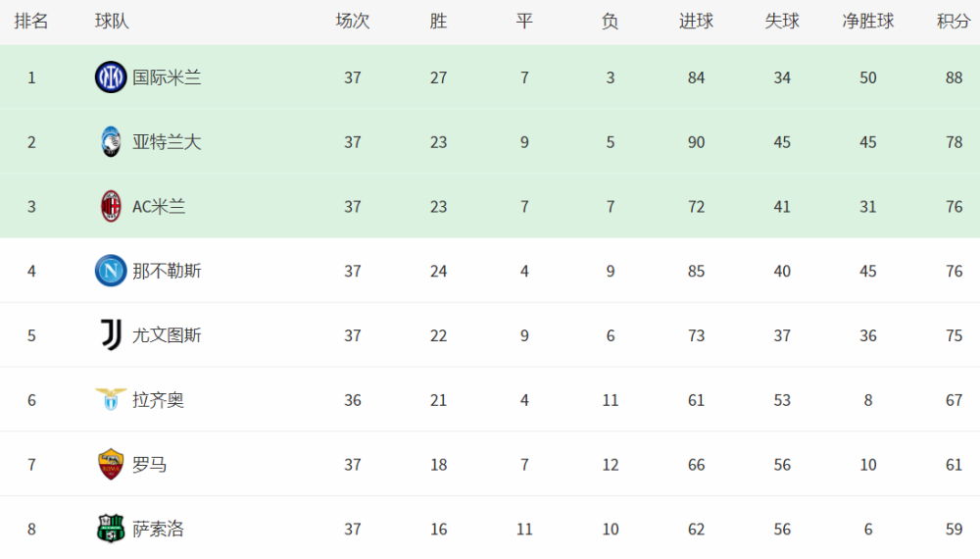Select the 拉齐奥 team name
The image size is (980, 559).
click(x=158, y=399)
